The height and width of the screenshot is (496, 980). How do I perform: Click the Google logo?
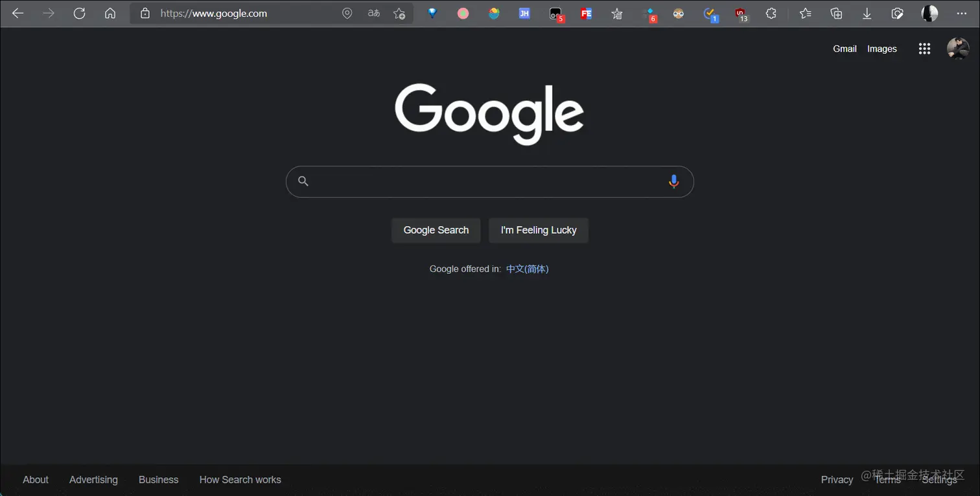click(x=489, y=113)
